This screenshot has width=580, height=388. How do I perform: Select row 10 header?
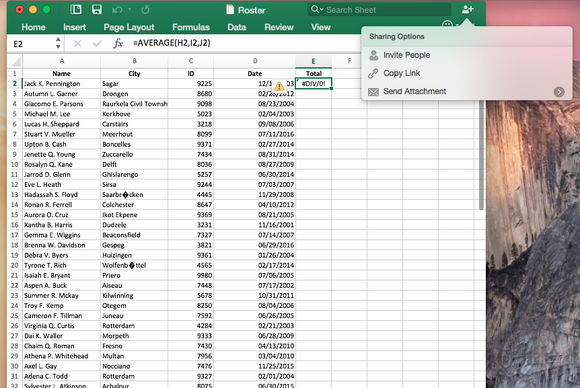pos(15,165)
